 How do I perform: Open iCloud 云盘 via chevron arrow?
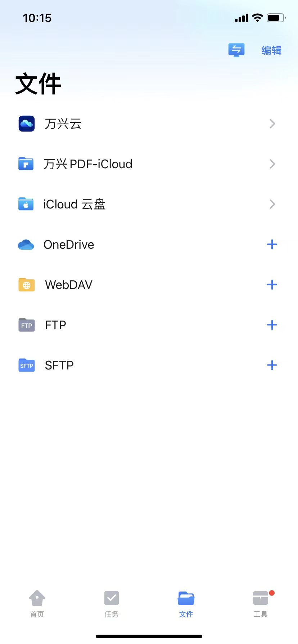pyautogui.click(x=272, y=204)
